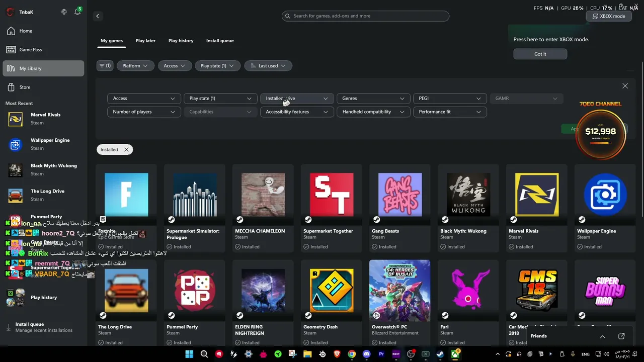Open the Store in the sidebar

pyautogui.click(x=43, y=87)
